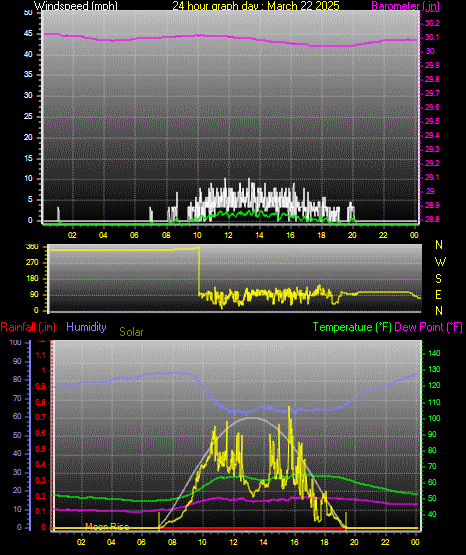Click the E compass direction label
The height and width of the screenshot is (555, 466).
click(438, 294)
